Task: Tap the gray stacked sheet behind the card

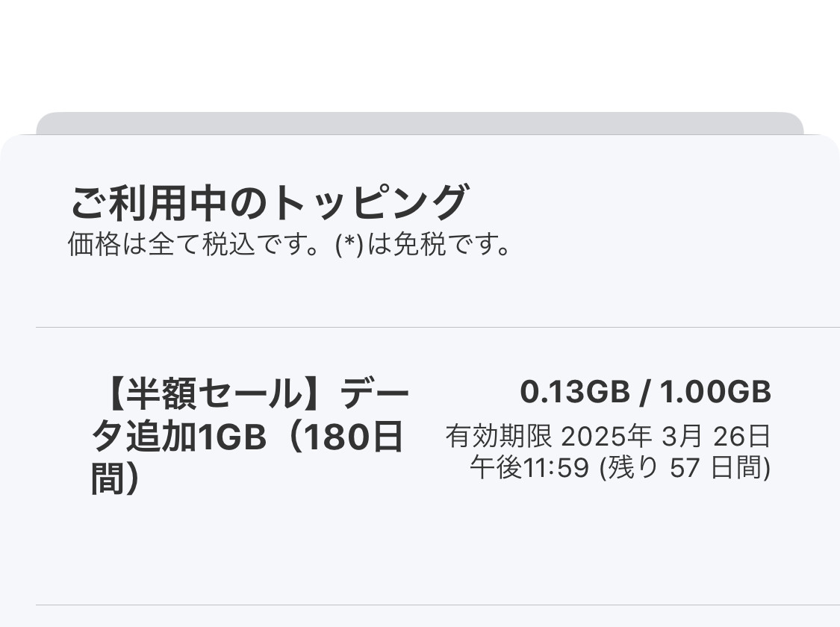Action: pos(420,123)
